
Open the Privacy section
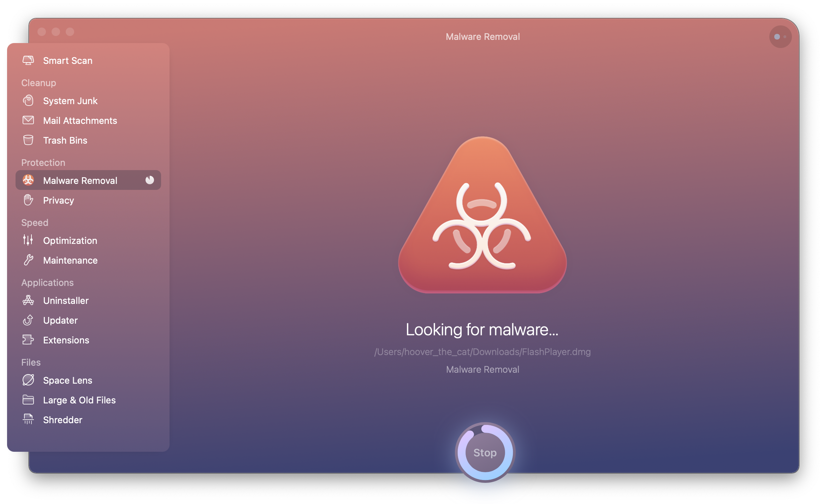click(58, 200)
